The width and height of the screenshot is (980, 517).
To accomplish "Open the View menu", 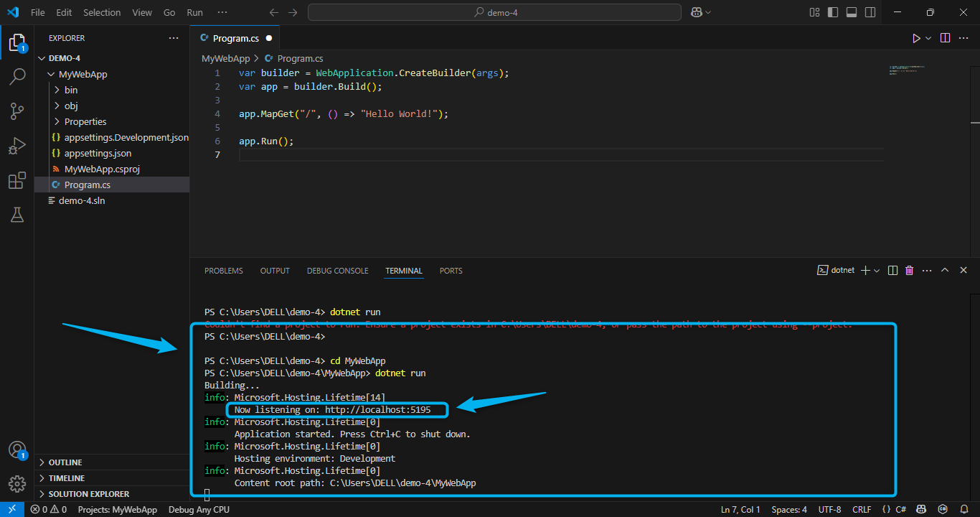I will 142,12.
